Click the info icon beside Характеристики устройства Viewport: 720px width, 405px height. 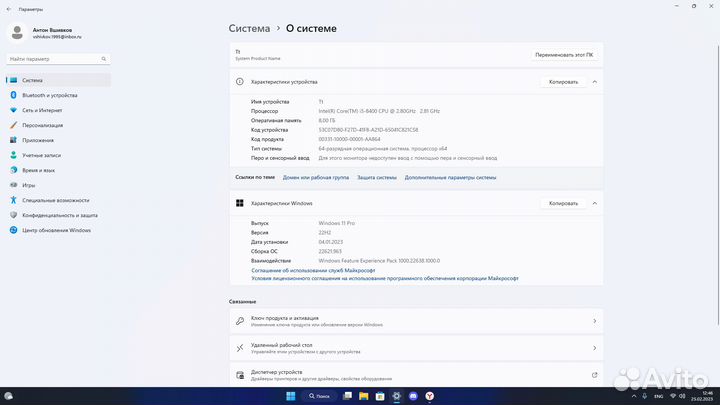[240, 82]
